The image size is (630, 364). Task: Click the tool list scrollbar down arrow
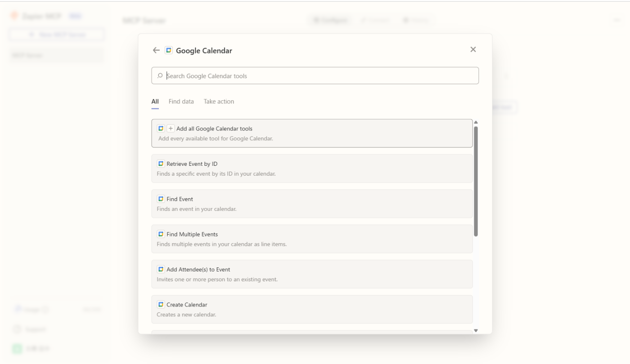[x=476, y=331]
